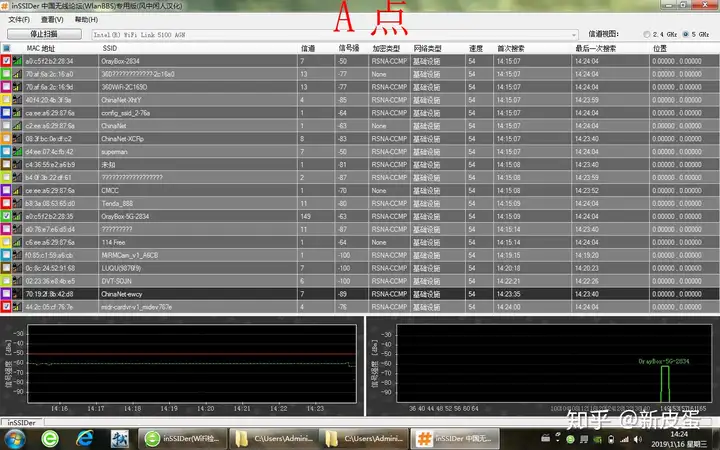Click the SSID cell '未知'
The width and height of the screenshot is (720, 450).
(x=108, y=164)
